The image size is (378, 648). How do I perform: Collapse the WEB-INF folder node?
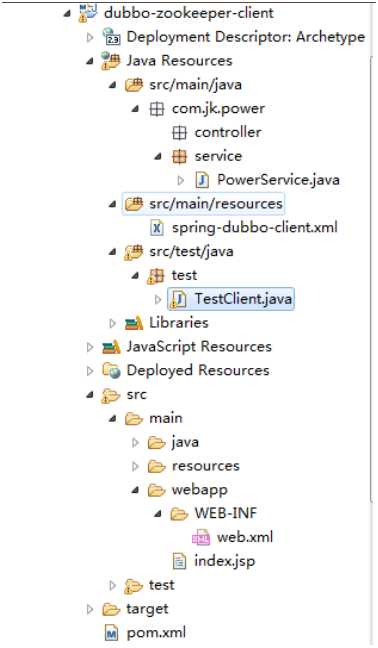tap(158, 515)
